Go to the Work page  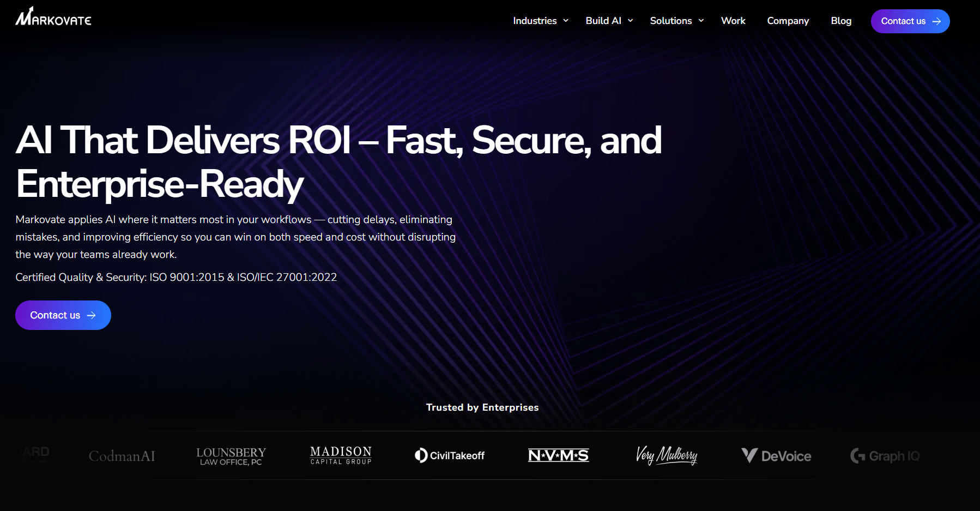(733, 21)
